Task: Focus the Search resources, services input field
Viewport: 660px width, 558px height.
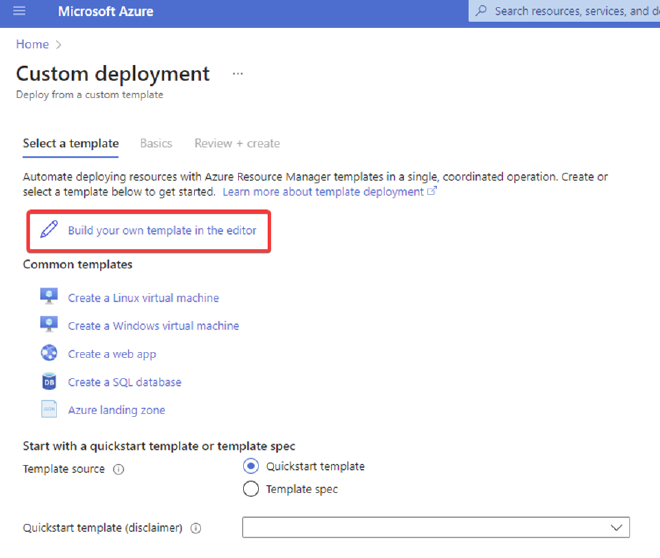Action: click(x=564, y=11)
